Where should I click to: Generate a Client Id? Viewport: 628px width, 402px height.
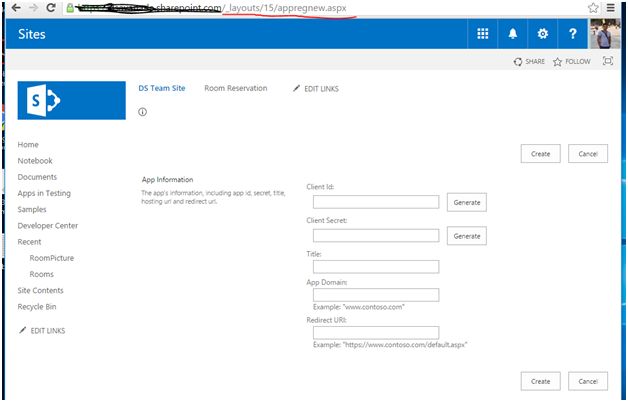click(467, 202)
